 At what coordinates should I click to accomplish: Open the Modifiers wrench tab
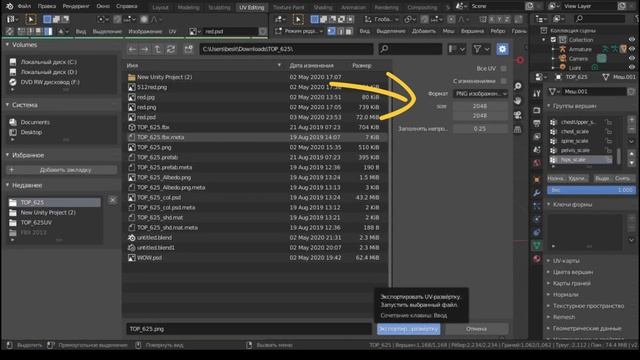coord(537,193)
